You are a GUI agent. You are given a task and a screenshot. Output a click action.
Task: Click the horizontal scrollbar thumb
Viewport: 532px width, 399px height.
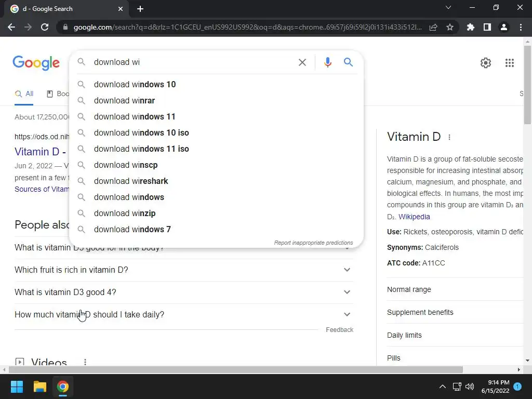tap(235, 369)
